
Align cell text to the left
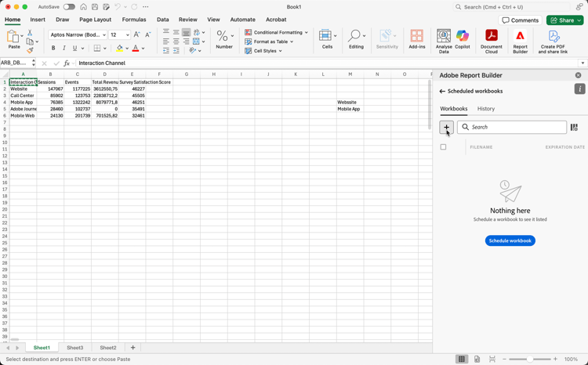166,42
